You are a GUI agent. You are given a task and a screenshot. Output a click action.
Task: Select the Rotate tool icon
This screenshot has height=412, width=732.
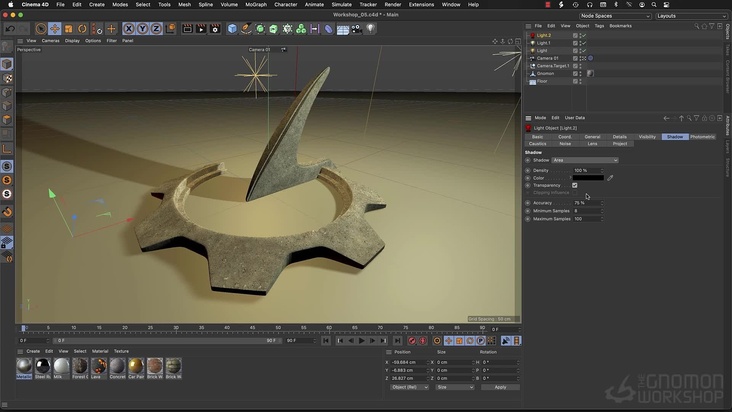[82, 29]
